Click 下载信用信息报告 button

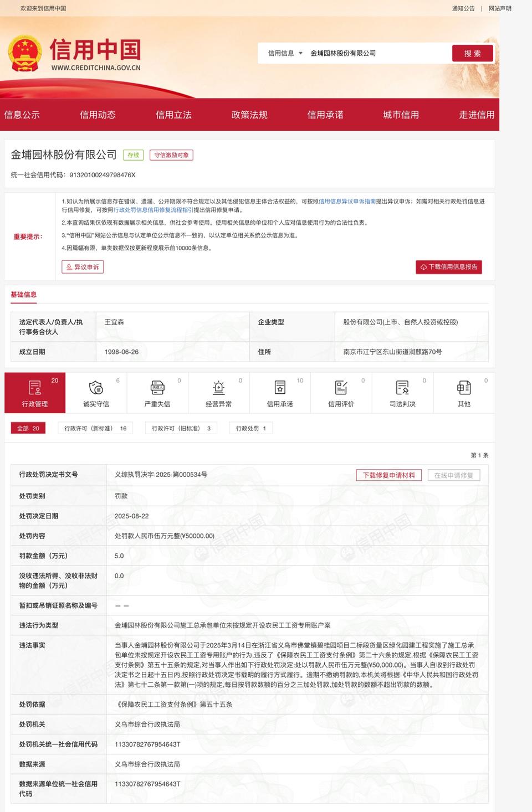click(449, 267)
